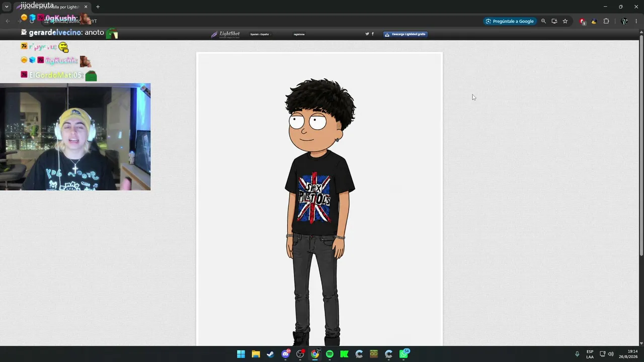644x362 pixels.
Task: Open Spotify from the taskbar
Action: (x=330, y=354)
